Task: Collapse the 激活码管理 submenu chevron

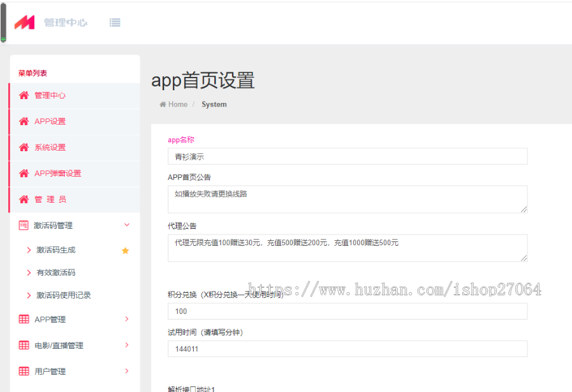Action: [127, 225]
